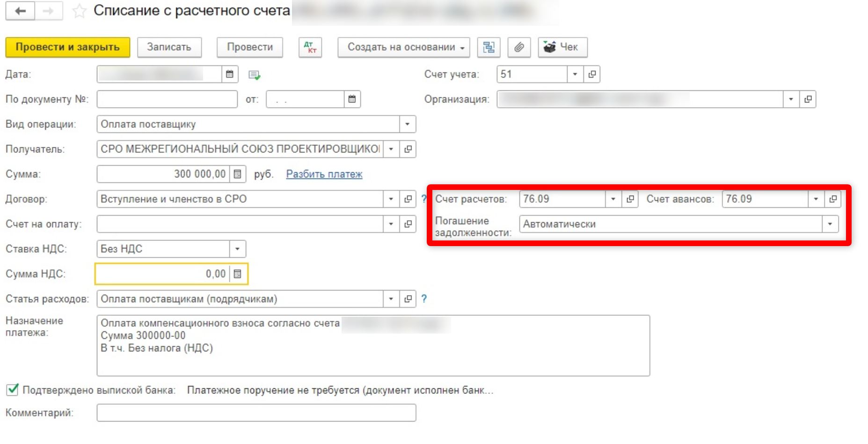Expand the Вид операции dropdown
868x444 pixels.
click(x=407, y=124)
